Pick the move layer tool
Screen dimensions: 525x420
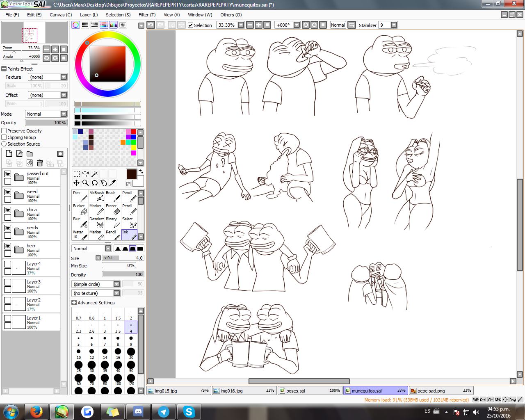[76, 183]
